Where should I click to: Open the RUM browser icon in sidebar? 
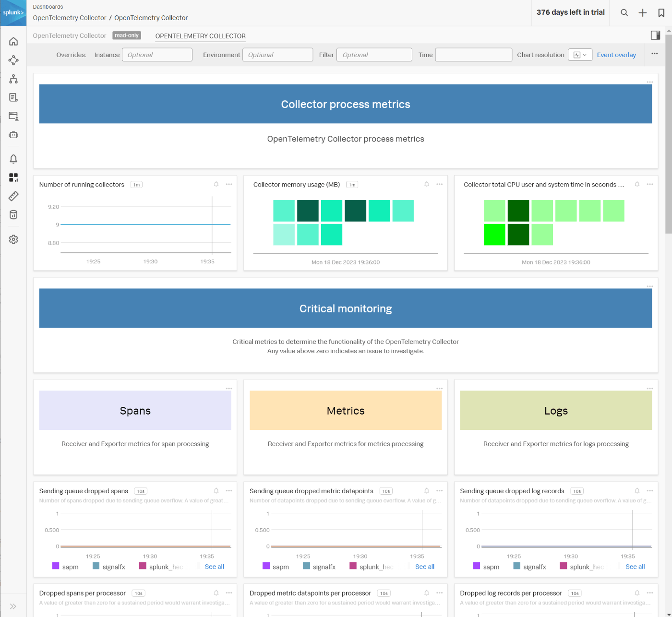pyautogui.click(x=13, y=116)
